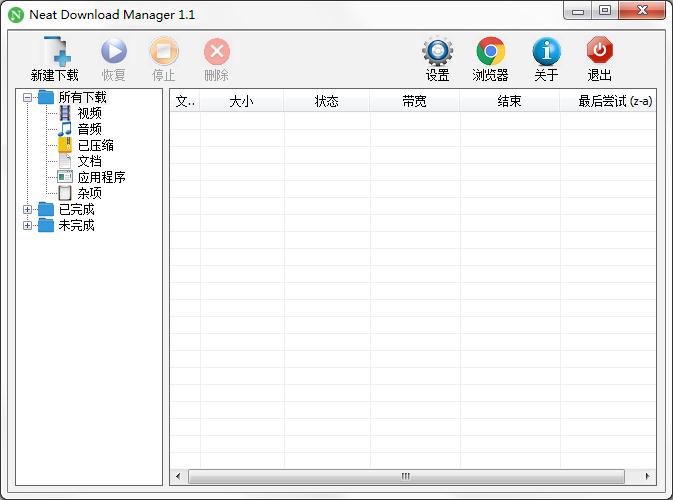Choose the 已压缩 category

pos(95,146)
